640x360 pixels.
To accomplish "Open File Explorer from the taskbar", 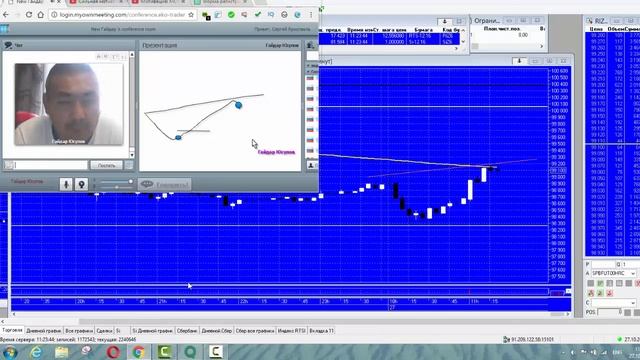I will [x=62, y=352].
